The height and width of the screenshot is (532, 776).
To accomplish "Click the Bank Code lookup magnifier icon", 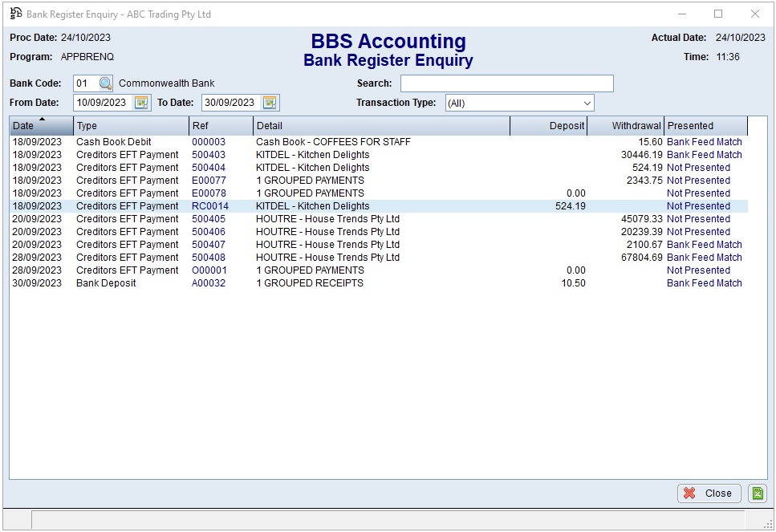I will [106, 83].
